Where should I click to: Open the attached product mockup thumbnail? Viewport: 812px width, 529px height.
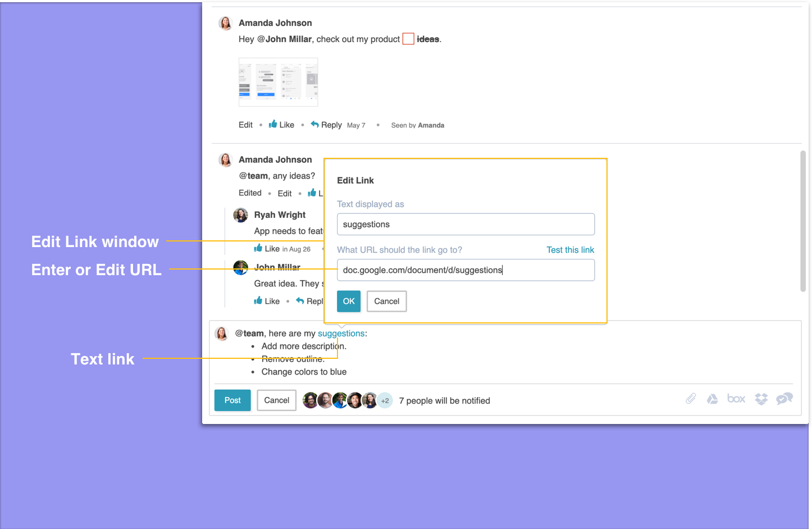point(279,82)
